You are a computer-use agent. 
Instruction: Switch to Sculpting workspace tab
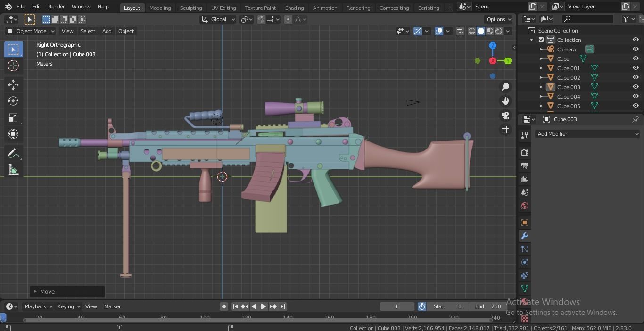[191, 8]
